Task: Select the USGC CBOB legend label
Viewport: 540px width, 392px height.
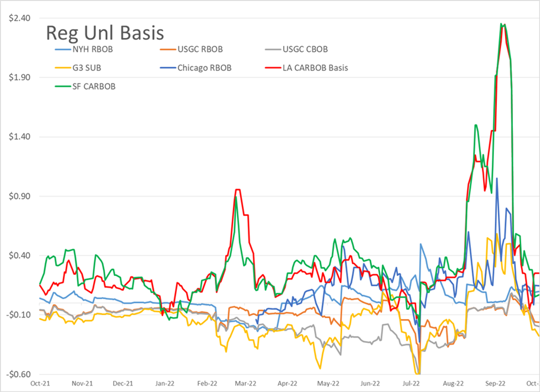Action: 305,49
